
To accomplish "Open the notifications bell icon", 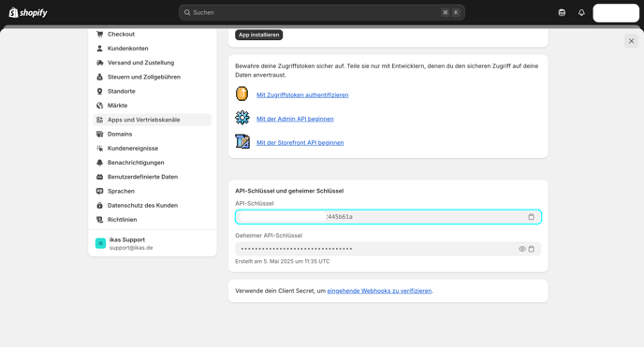I will (581, 13).
